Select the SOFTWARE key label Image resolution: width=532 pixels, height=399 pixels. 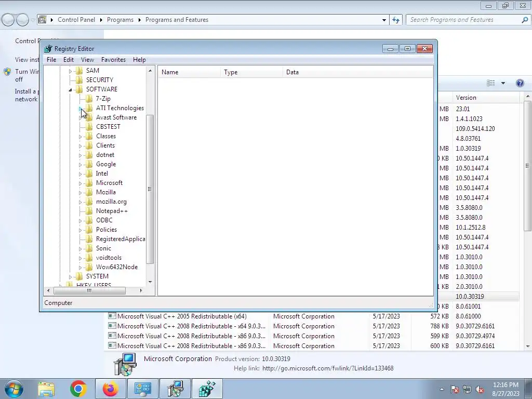[101, 89]
